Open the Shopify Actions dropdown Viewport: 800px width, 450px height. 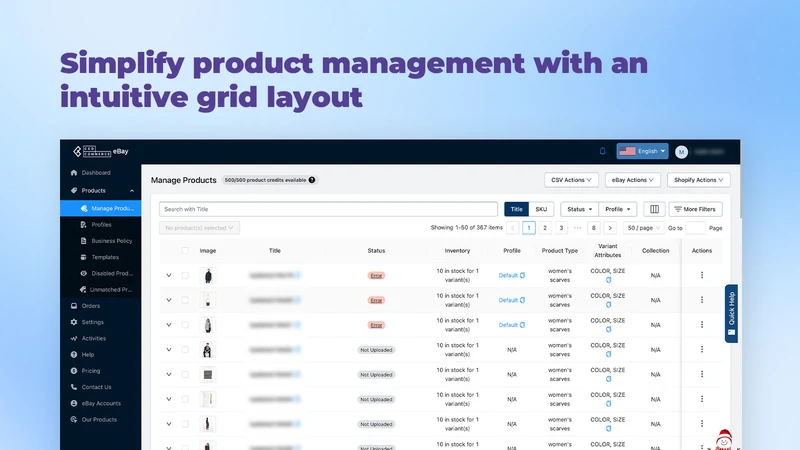click(x=698, y=180)
